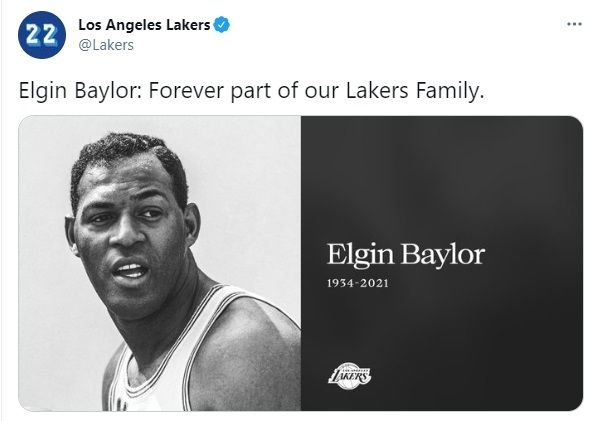Click the @Lakers handle
This screenshot has height=421, width=600.
[105, 44]
